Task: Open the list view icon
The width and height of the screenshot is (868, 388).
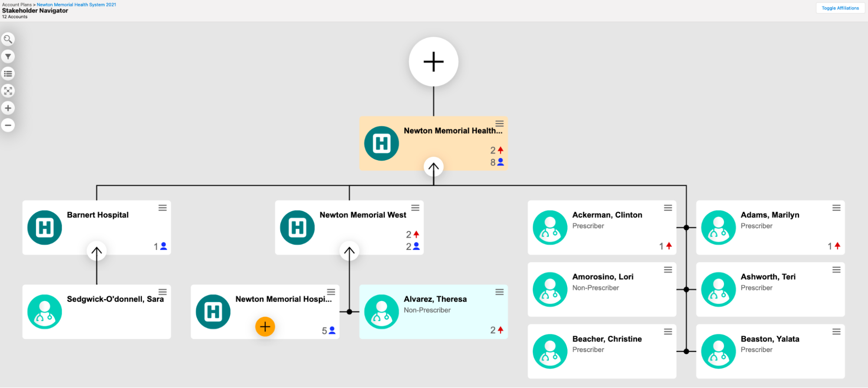Action: point(8,74)
